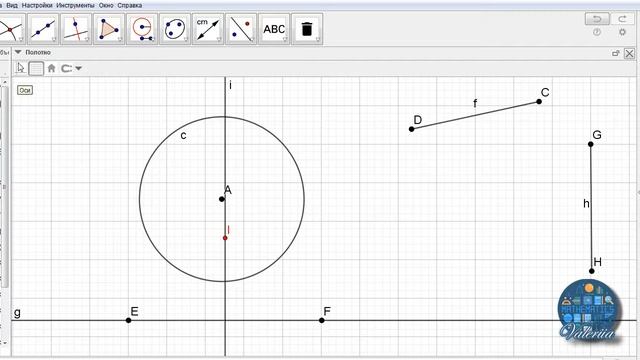The image size is (640, 360).
Task: Click the label h on segment GH
Action: [x=586, y=203]
